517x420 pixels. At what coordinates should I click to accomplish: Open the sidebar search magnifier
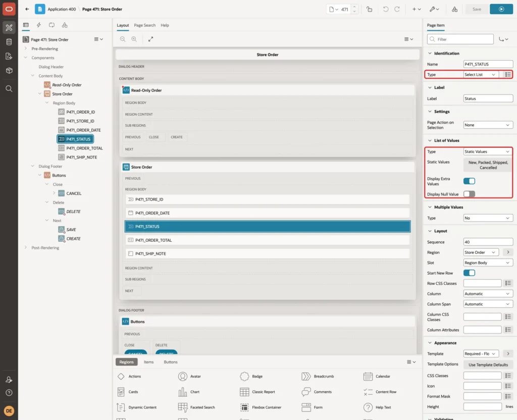9,88
